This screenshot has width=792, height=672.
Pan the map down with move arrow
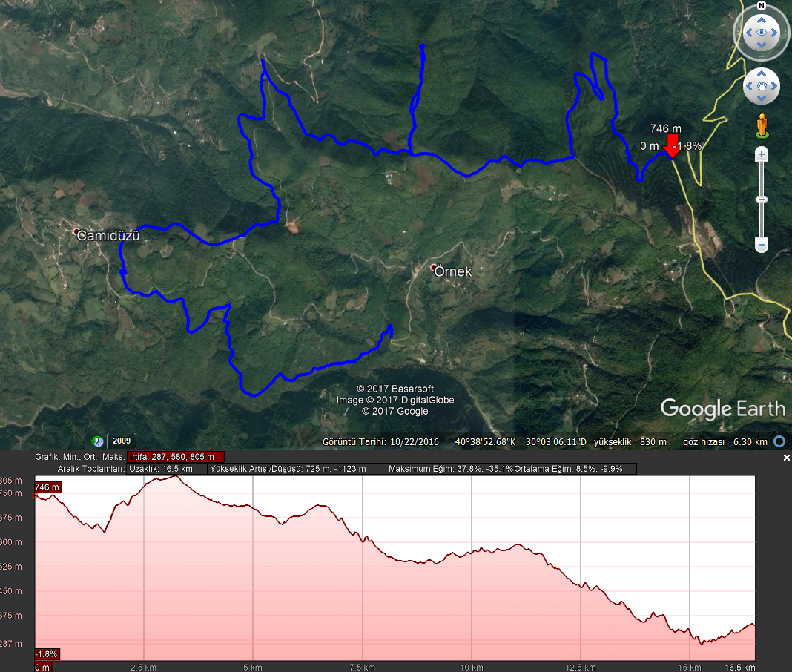pyautogui.click(x=761, y=99)
